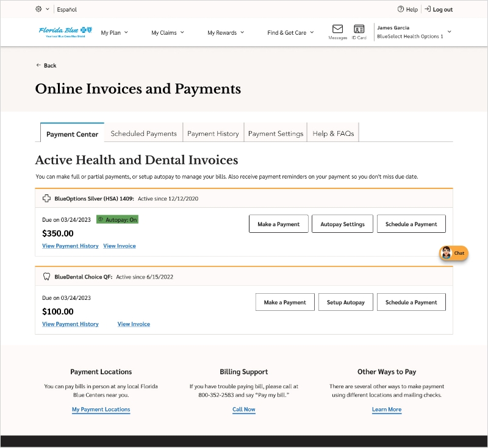Click Learn More about other ways to pay
The height and width of the screenshot is (448, 488).
coord(387,410)
